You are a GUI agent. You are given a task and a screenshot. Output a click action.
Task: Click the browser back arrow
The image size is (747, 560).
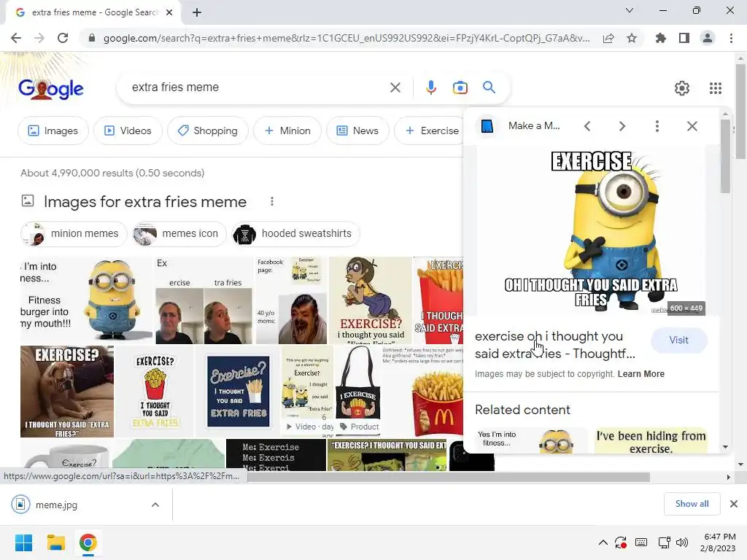pos(16,38)
